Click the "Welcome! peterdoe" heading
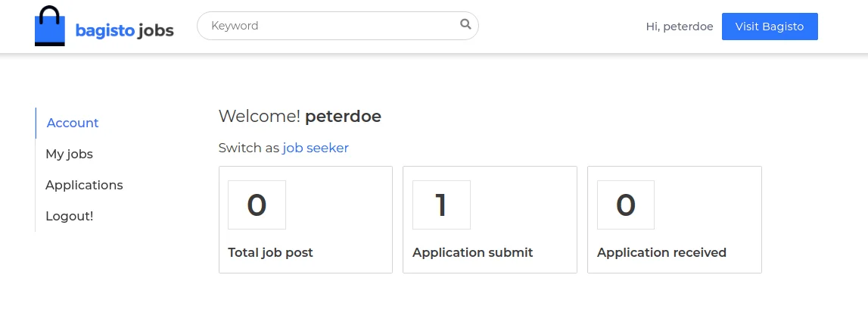Screen dimensions: 868x325 pyautogui.click(x=300, y=117)
